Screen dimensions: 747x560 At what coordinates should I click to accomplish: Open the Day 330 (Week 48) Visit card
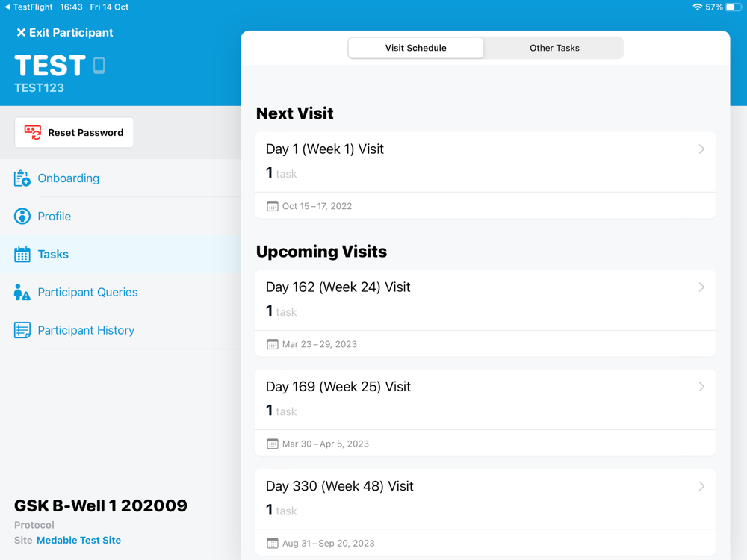click(x=486, y=512)
